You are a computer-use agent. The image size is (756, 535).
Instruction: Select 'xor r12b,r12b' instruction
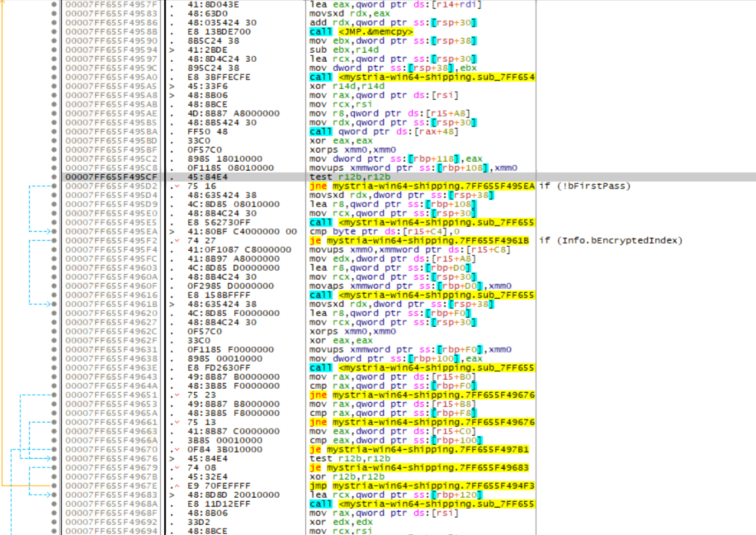347,476
